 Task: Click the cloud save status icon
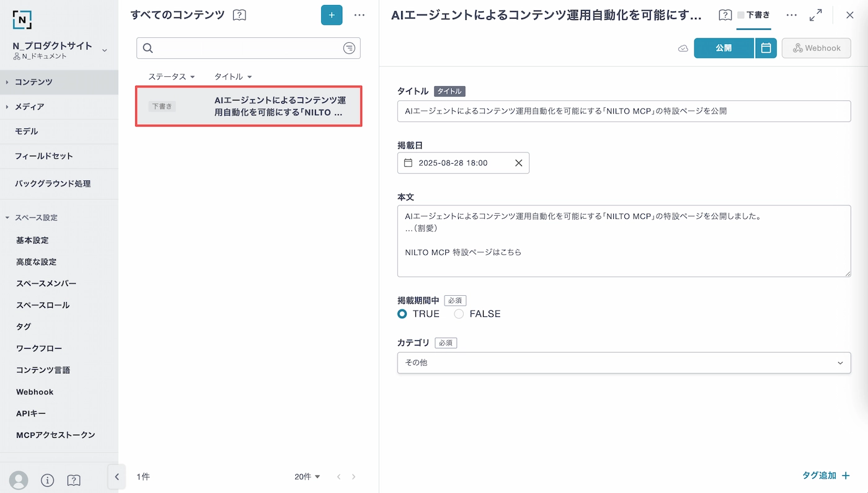point(683,48)
